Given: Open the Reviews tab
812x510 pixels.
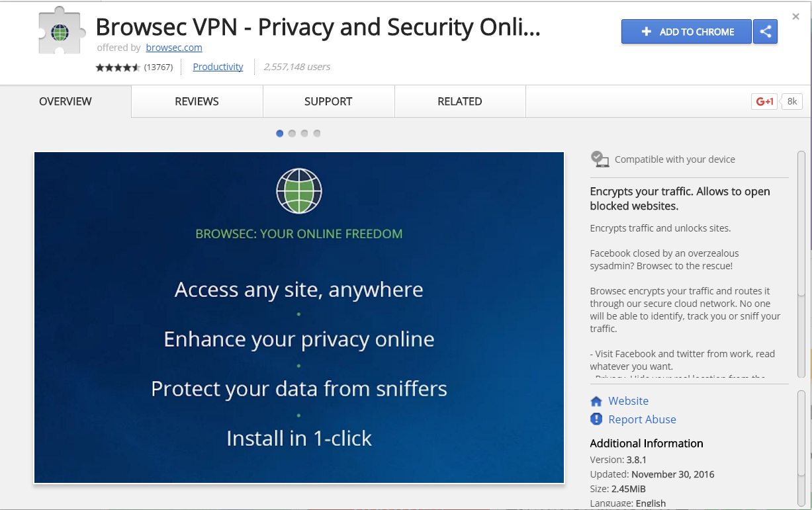Looking at the screenshot, I should click(197, 102).
